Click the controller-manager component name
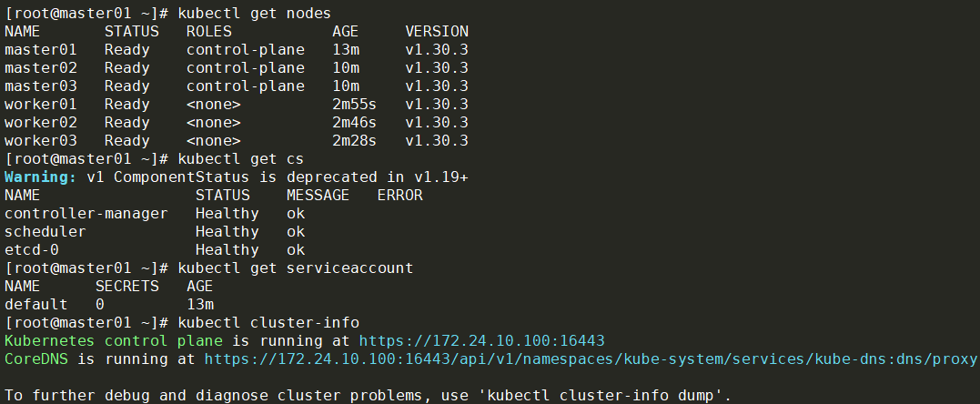Image resolution: width=980 pixels, height=404 pixels. (x=86, y=214)
